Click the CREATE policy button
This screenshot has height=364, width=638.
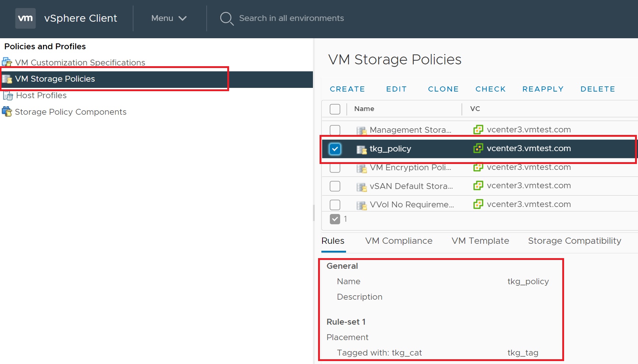coord(347,89)
